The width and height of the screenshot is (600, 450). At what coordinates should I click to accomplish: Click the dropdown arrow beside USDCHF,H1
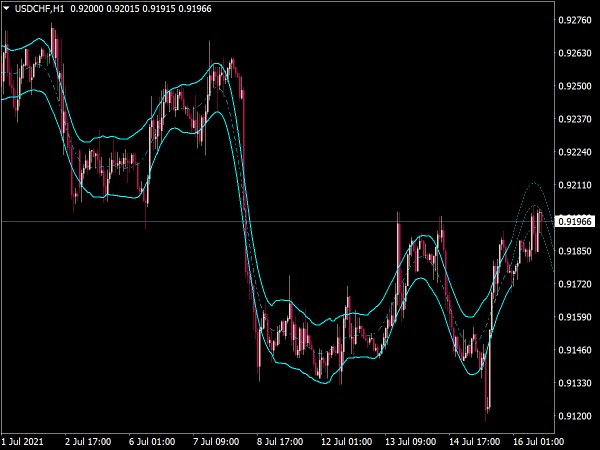(6, 8)
